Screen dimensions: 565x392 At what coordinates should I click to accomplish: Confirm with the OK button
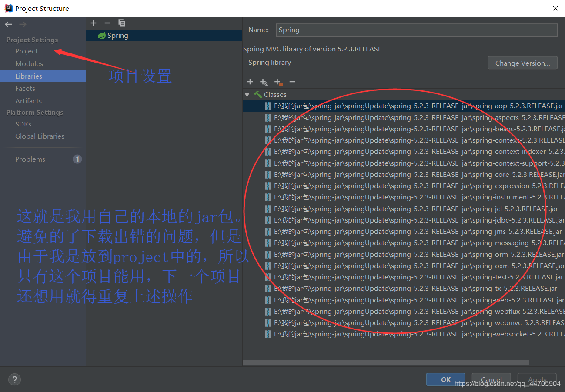[446, 379]
